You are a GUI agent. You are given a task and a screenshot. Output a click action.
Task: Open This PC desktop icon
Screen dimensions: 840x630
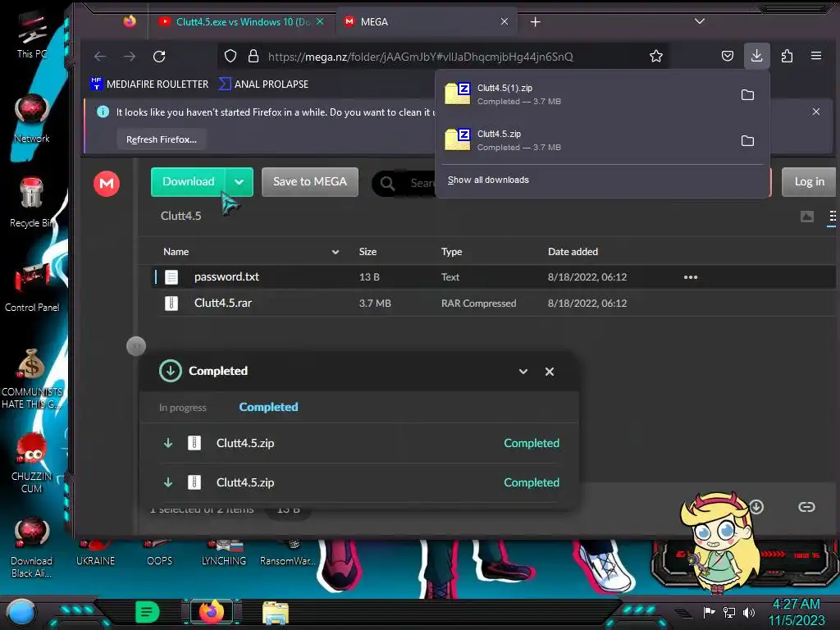[x=32, y=36]
